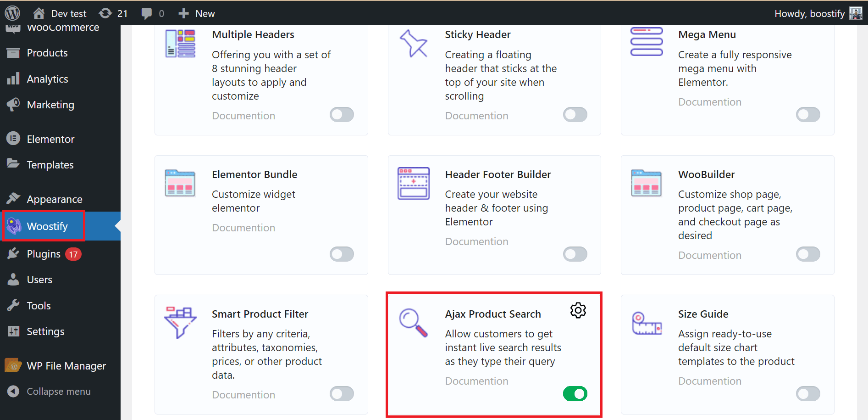Open Mega Menu Documention link
This screenshot has width=868, height=420.
(710, 102)
